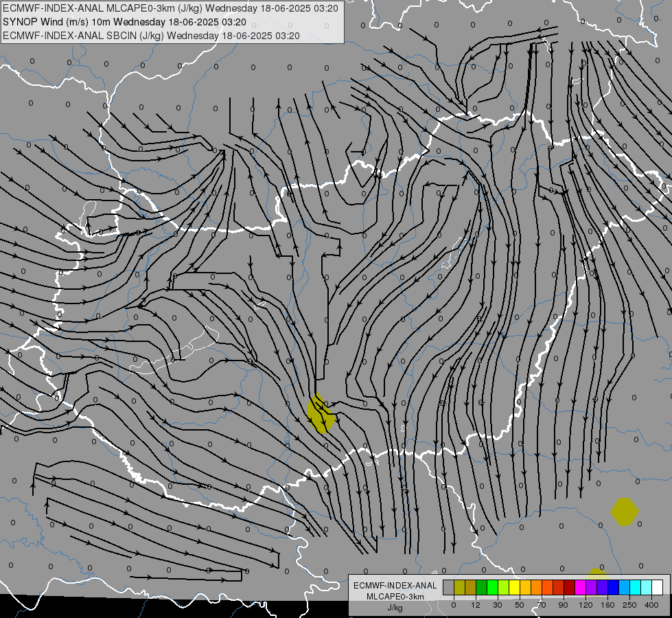Click legend value 90
672x618 pixels.
563,605
